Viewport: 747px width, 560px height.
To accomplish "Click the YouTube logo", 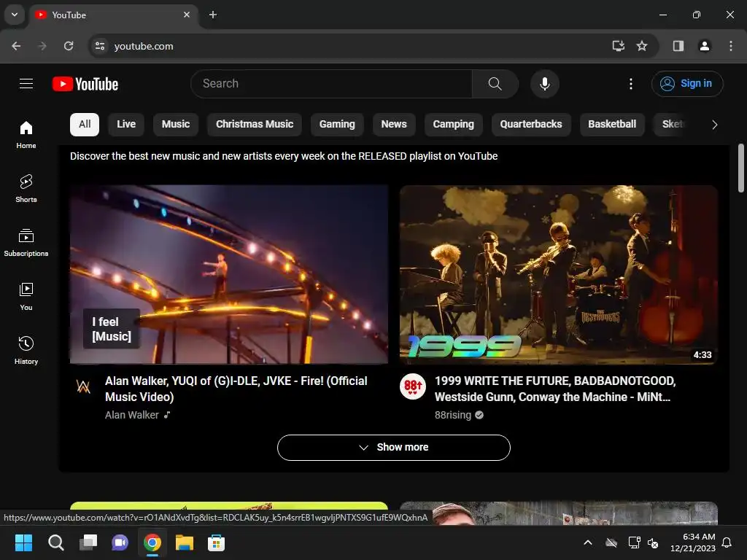I will (x=85, y=85).
